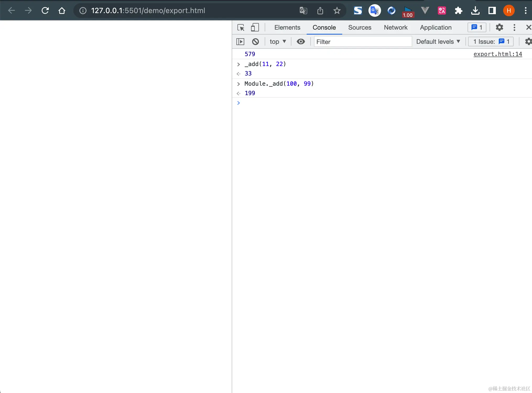The width and height of the screenshot is (532, 393).
Task: Click the Filter input field
Action: tap(362, 41)
